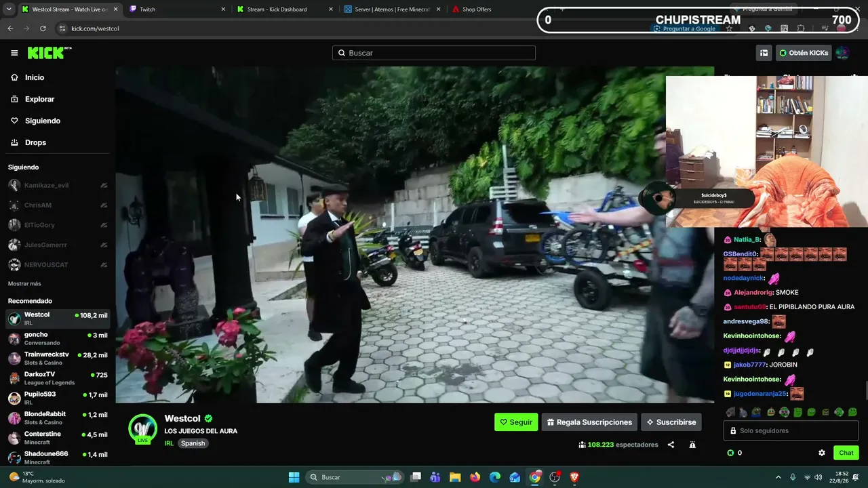Switch to the Aternos Server tab

392,9
